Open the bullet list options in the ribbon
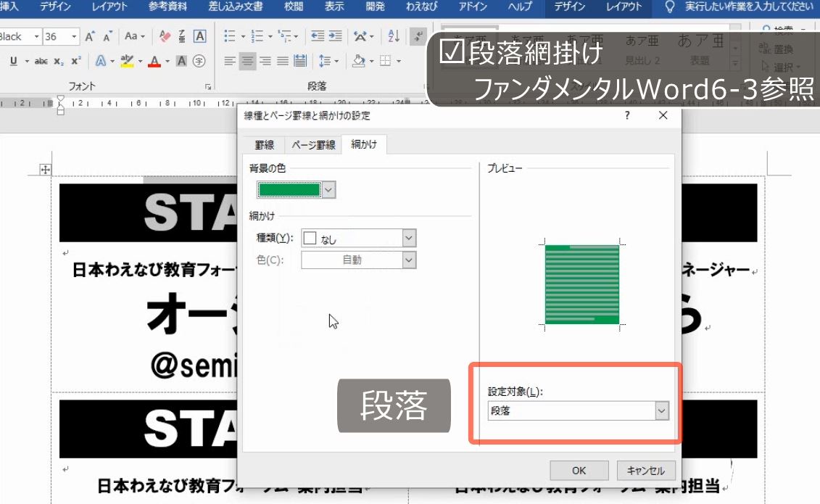 pos(243,36)
